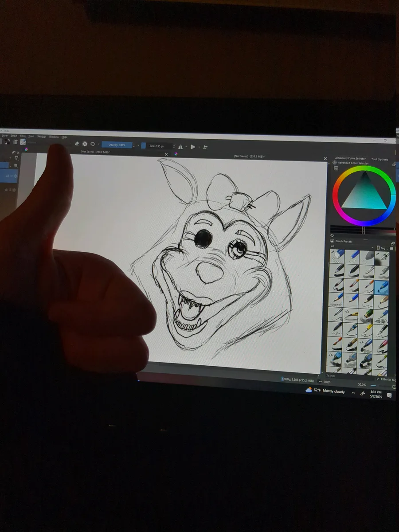Open the Settings menu

(x=42, y=137)
